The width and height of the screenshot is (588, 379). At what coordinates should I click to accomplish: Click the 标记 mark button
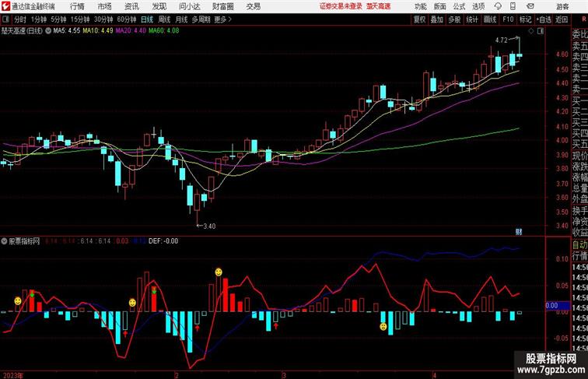click(525, 19)
